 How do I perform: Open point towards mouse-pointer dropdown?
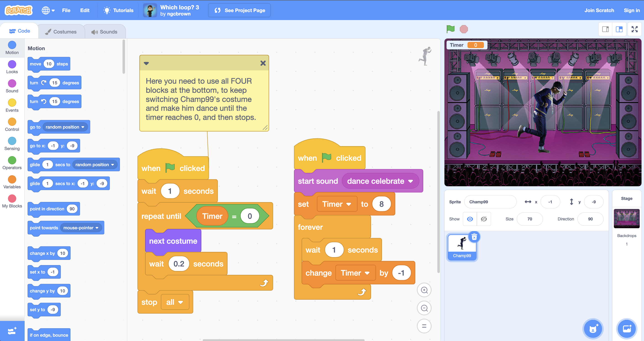tap(81, 227)
